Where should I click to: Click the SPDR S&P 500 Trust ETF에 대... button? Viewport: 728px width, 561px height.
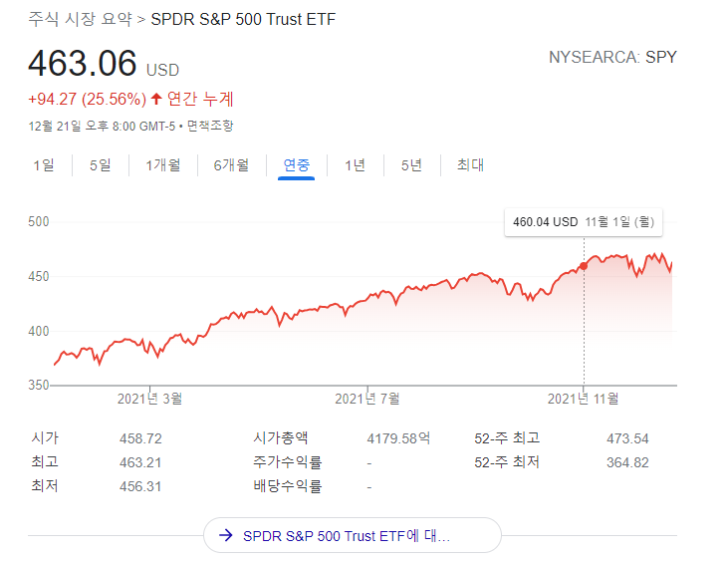[352, 535]
